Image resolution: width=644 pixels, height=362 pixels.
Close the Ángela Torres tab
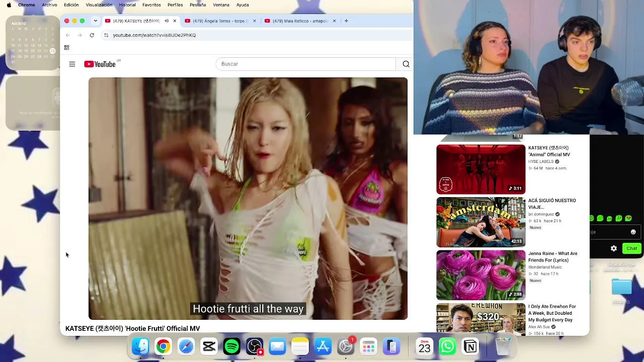coord(255,21)
